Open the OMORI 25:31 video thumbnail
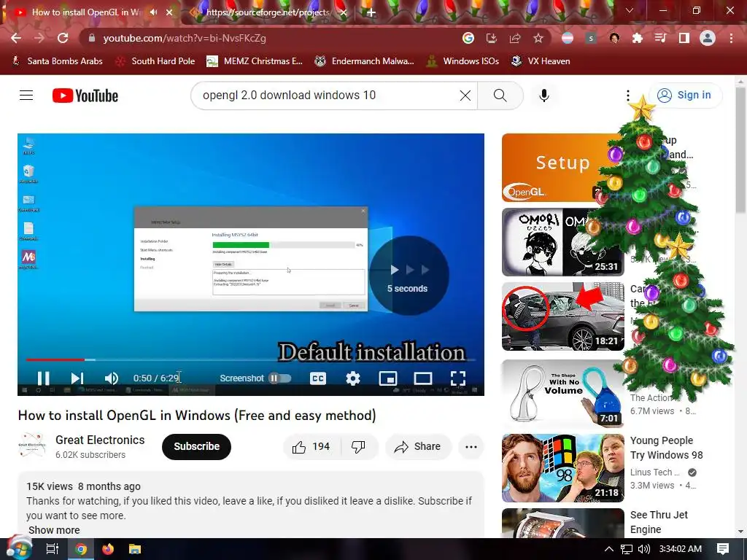Viewport: 747px width, 560px height. pos(562,242)
